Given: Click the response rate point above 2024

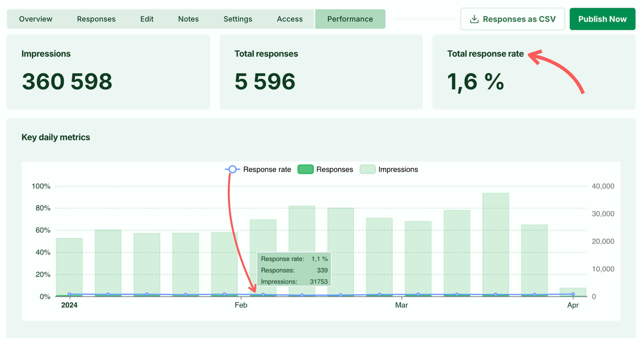Looking at the screenshot, I should coord(69,294).
